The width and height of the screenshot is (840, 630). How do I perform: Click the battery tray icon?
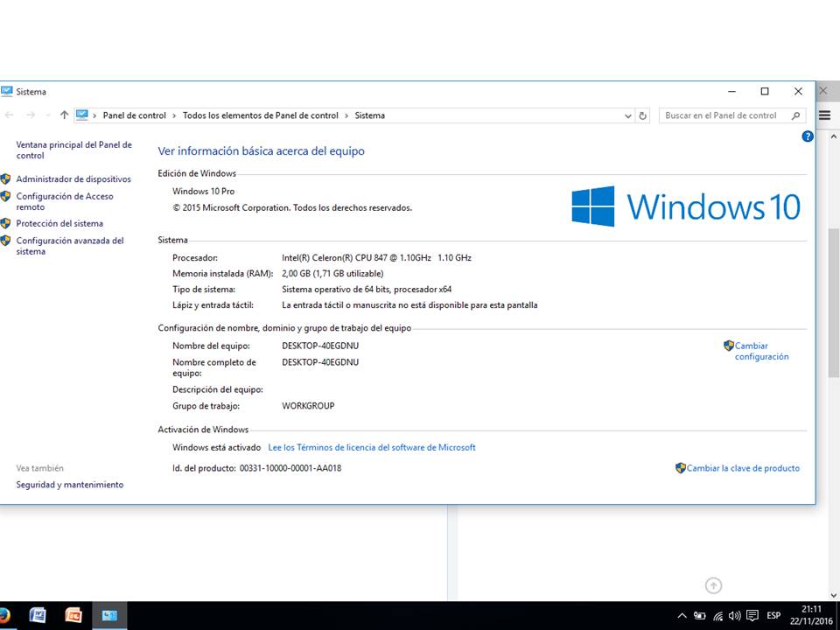[699, 616]
